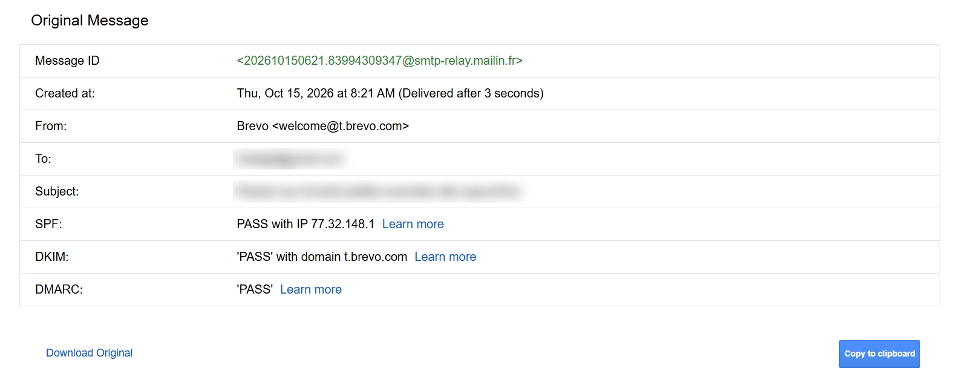Click the From: label
Image resolution: width=980 pixels, height=388 pixels.
click(x=51, y=126)
